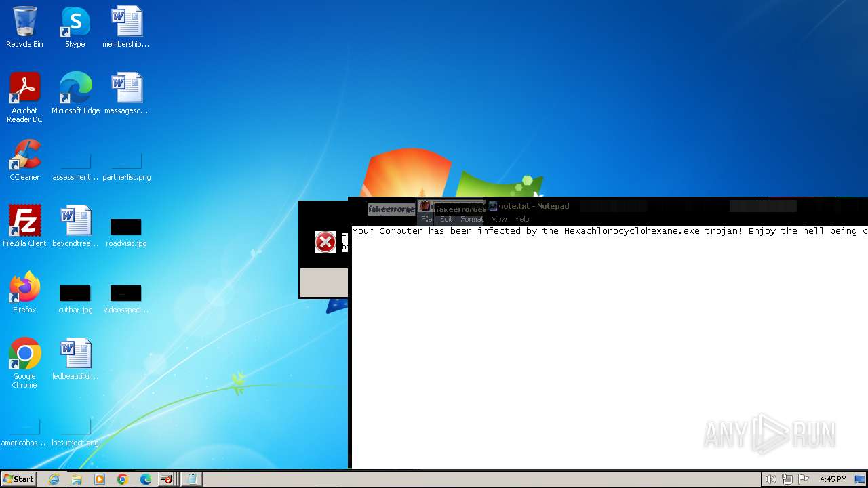Click the 'Hexachlorocyclohexane.exe' word in Notepad
868x488 pixels.
631,231
